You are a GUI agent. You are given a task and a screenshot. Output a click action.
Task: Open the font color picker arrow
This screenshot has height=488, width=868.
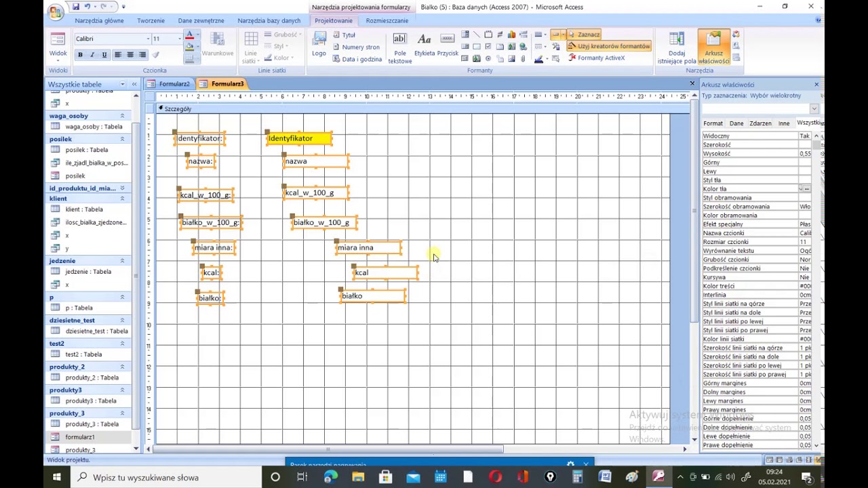199,35
